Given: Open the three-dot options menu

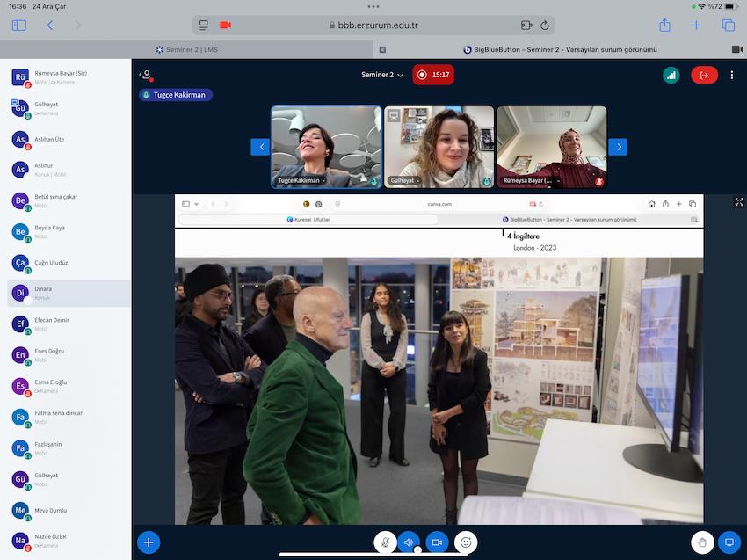Looking at the screenshot, I should (x=731, y=75).
